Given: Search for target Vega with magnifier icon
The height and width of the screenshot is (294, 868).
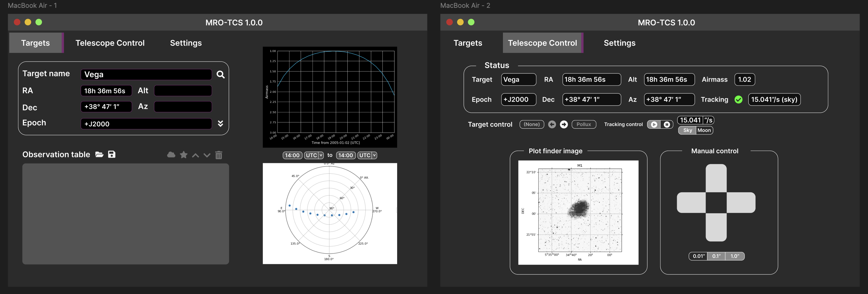Looking at the screenshot, I should tap(220, 74).
